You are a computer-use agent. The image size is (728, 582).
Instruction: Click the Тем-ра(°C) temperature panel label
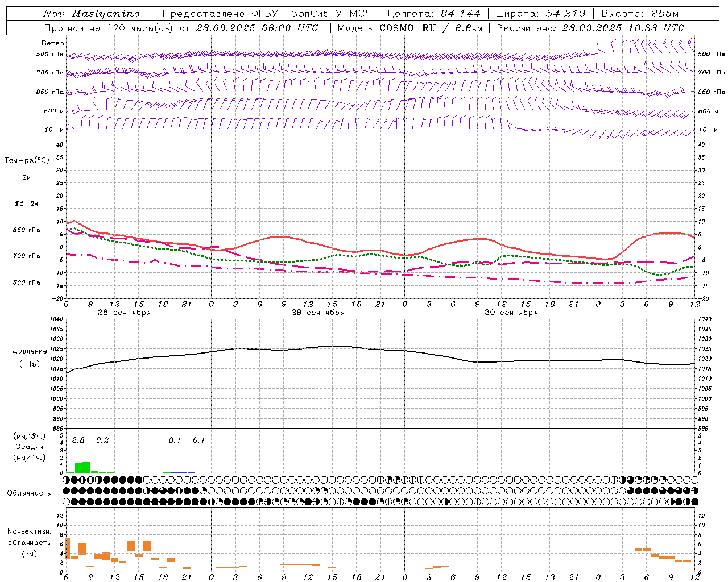[x=27, y=161]
